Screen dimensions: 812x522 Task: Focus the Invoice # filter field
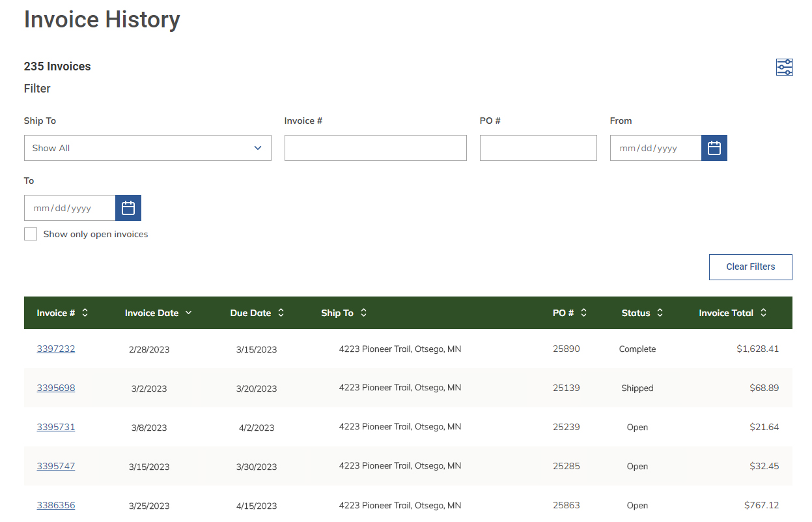375,148
